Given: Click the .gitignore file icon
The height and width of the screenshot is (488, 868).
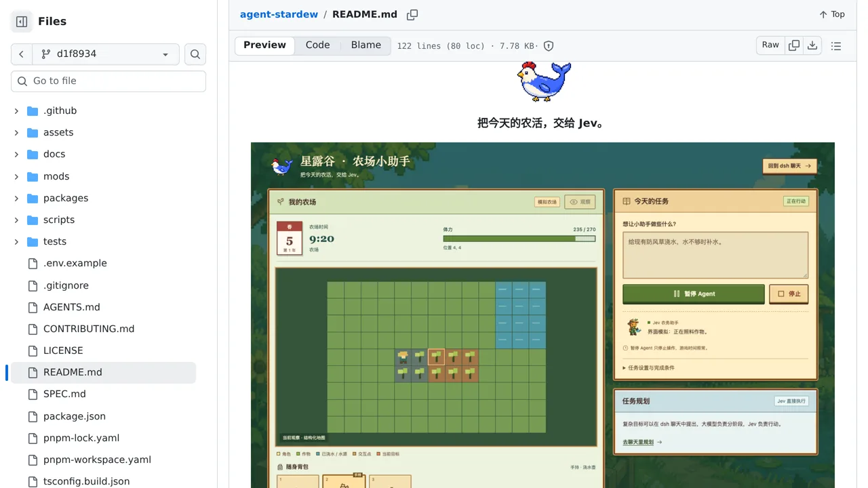Looking at the screenshot, I should click(x=33, y=285).
